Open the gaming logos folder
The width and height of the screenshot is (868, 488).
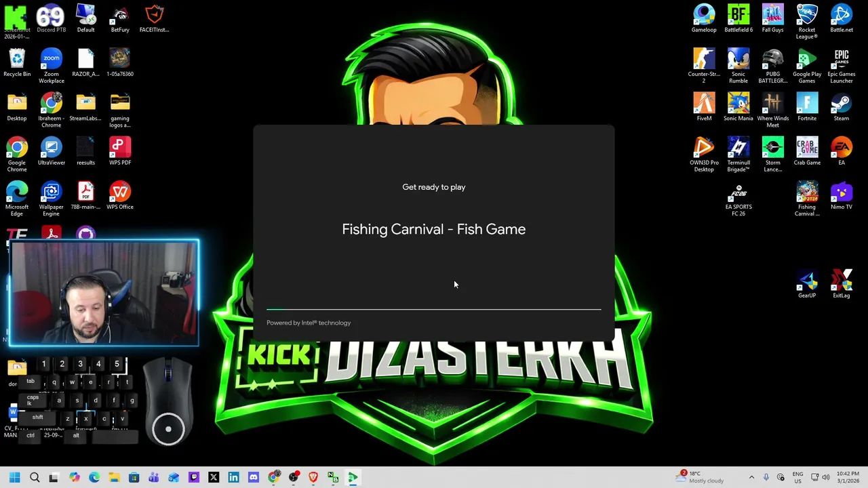(120, 110)
